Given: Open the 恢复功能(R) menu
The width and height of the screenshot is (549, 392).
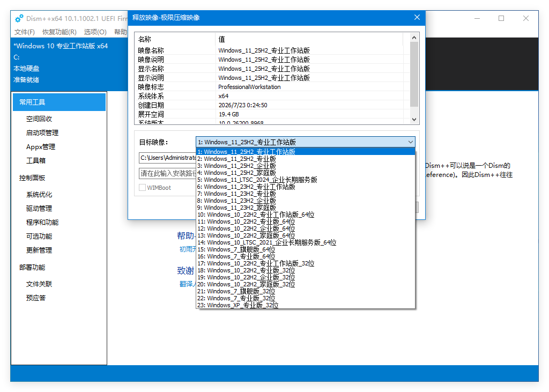Looking at the screenshot, I should tap(59, 32).
